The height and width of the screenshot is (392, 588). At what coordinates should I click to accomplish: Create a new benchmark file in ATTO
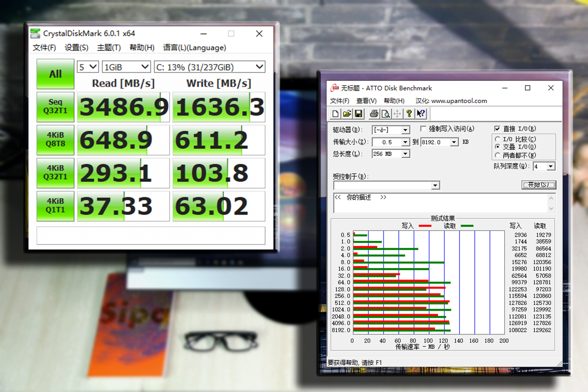[x=335, y=114]
